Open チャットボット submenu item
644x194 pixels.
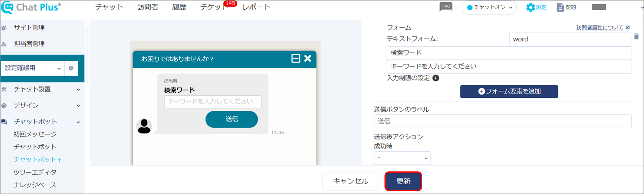click(x=35, y=147)
